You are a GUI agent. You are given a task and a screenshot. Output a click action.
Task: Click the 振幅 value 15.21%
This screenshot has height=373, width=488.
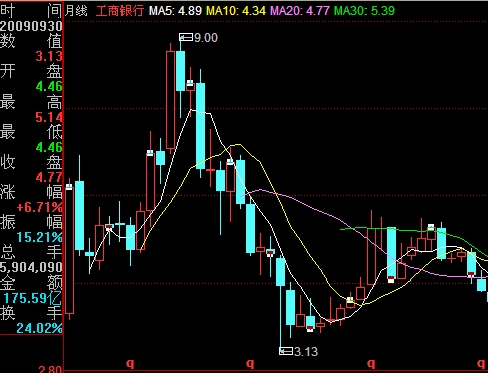click(39, 237)
